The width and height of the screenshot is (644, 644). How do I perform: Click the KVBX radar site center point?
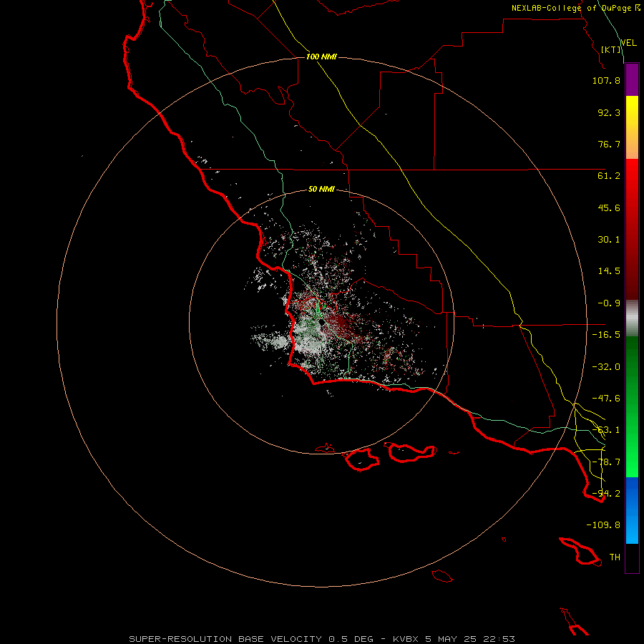click(321, 322)
